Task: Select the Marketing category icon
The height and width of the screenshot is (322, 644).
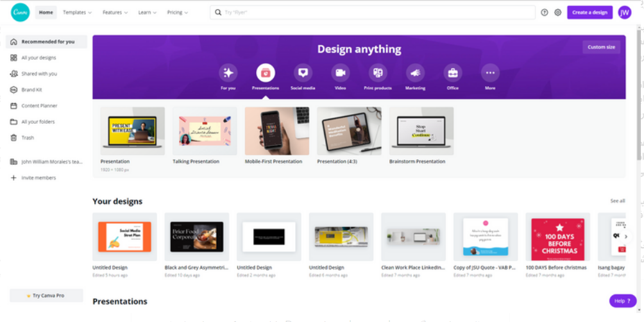Action: [415, 72]
